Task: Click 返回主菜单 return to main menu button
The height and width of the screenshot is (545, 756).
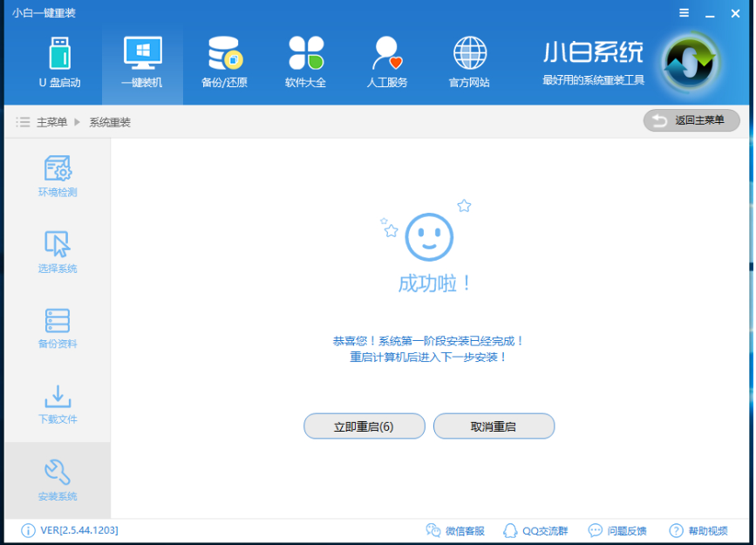Action: [x=691, y=120]
